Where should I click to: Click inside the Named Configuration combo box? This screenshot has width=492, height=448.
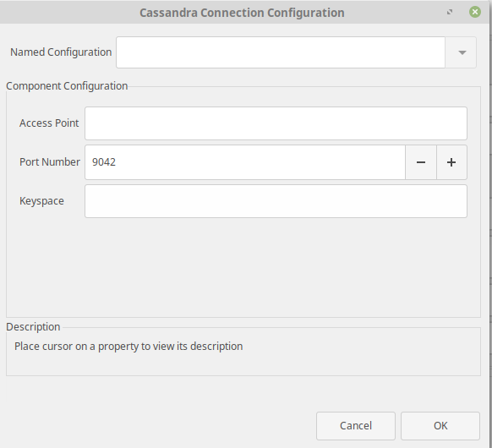click(x=281, y=52)
